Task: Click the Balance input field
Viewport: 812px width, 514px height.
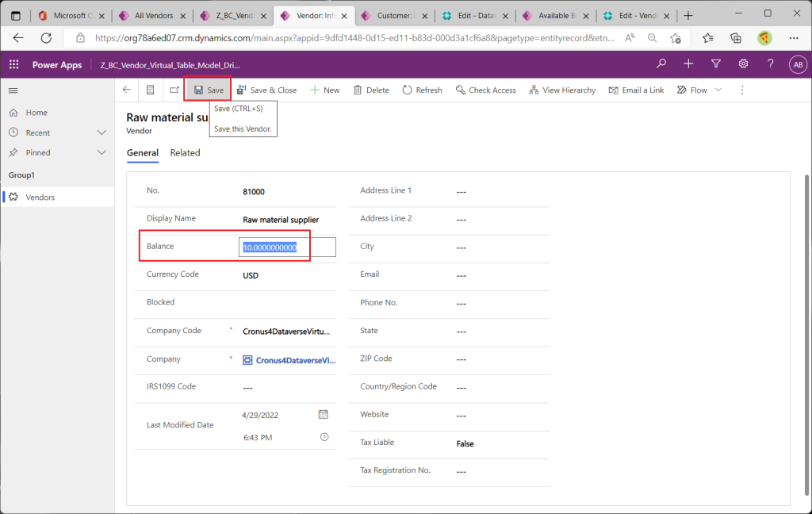Action: tap(287, 247)
